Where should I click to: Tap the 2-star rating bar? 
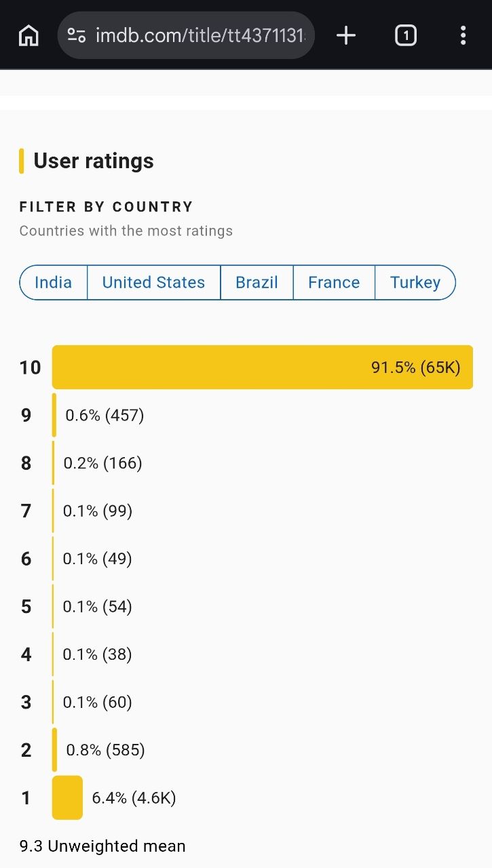pos(55,749)
